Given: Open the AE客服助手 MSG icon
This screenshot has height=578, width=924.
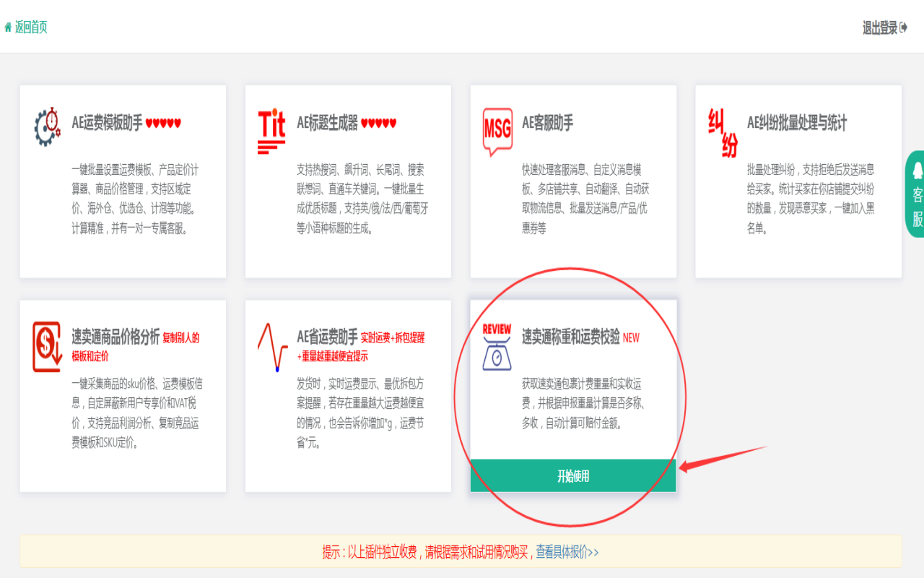Looking at the screenshot, I should 497,131.
